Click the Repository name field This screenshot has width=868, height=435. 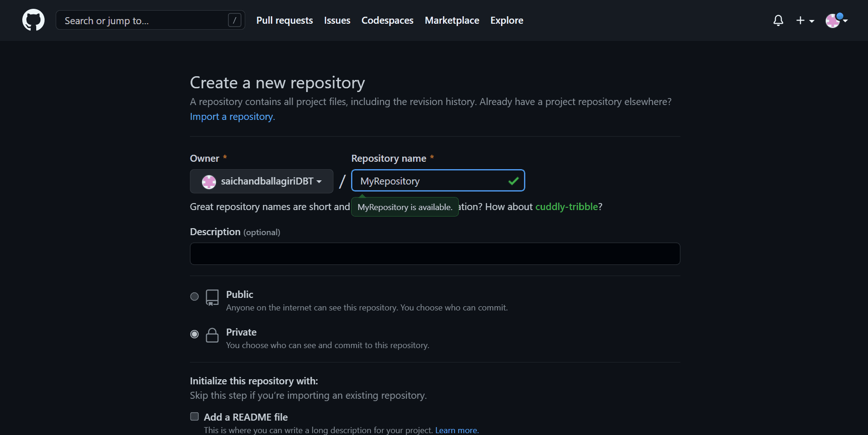pos(438,181)
